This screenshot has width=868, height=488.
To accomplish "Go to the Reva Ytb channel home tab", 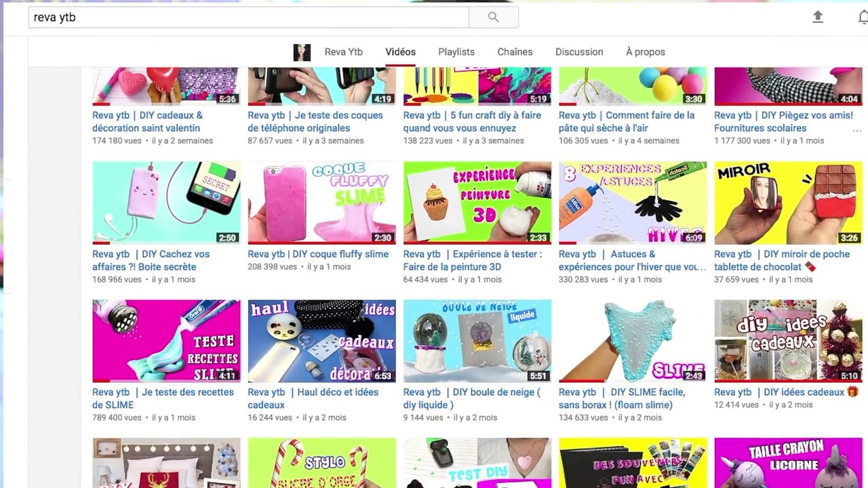I will [x=343, y=52].
